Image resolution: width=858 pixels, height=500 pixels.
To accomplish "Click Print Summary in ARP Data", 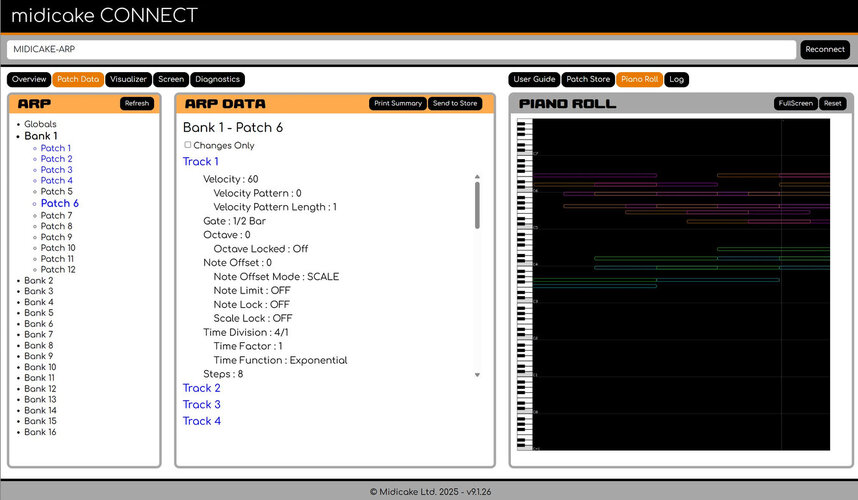I will click(x=398, y=103).
